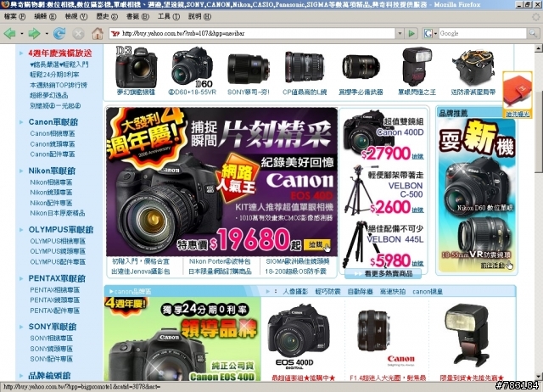Open the Nikon單眼館 sidebar heading
The height and width of the screenshot is (392, 543).
52,171
